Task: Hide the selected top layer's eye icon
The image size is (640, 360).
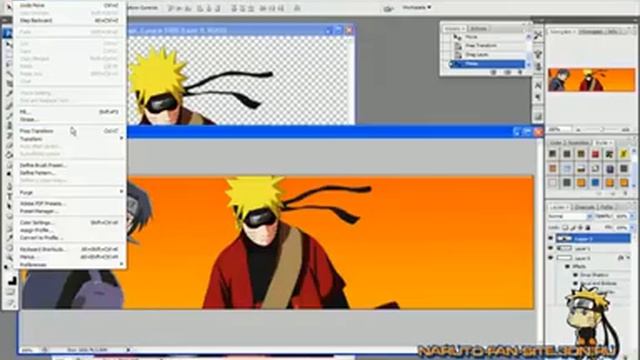Action: tap(551, 238)
